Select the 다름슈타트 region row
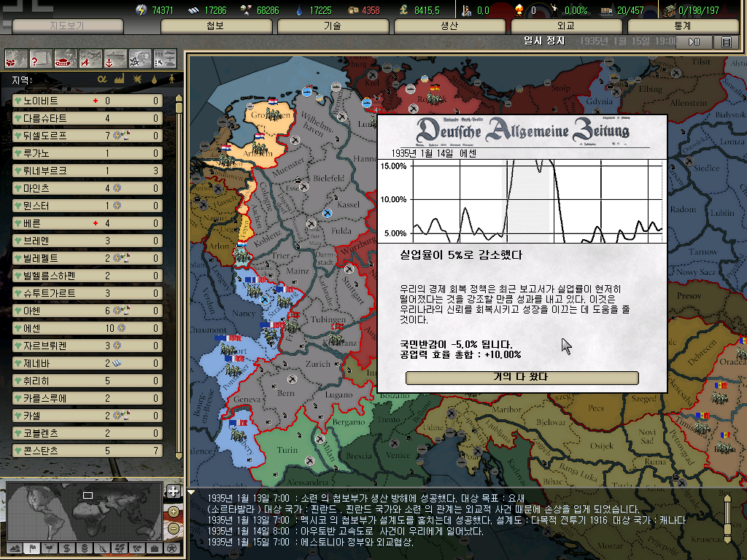The image size is (747, 560). (88, 118)
